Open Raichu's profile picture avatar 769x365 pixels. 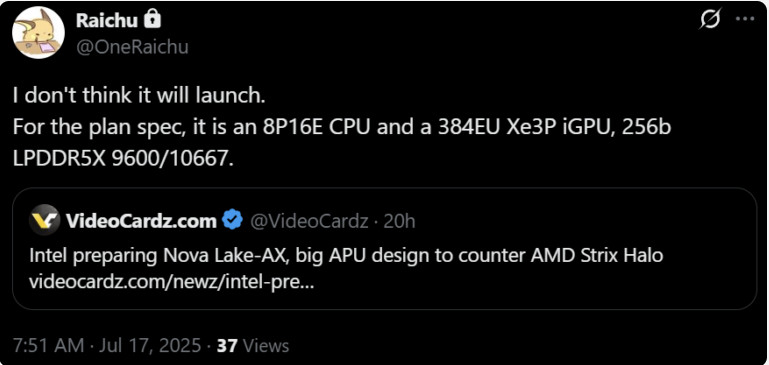(38, 33)
